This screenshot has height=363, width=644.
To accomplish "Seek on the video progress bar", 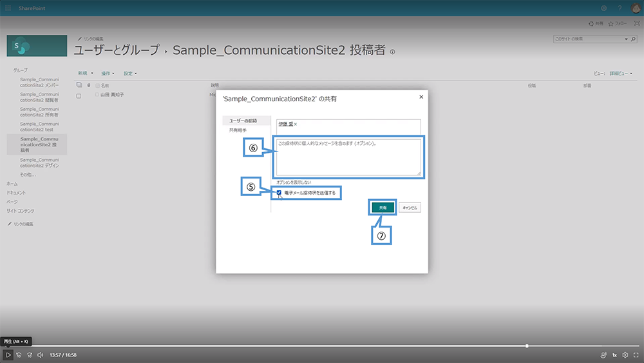I will click(322, 346).
